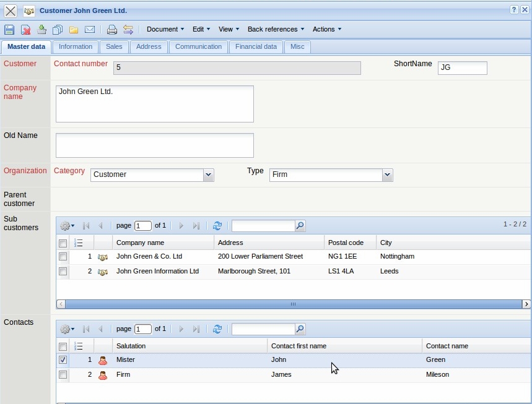Image resolution: width=532 pixels, height=404 pixels.
Task: Click next page arrow in Contacts pager
Action: coord(180,329)
